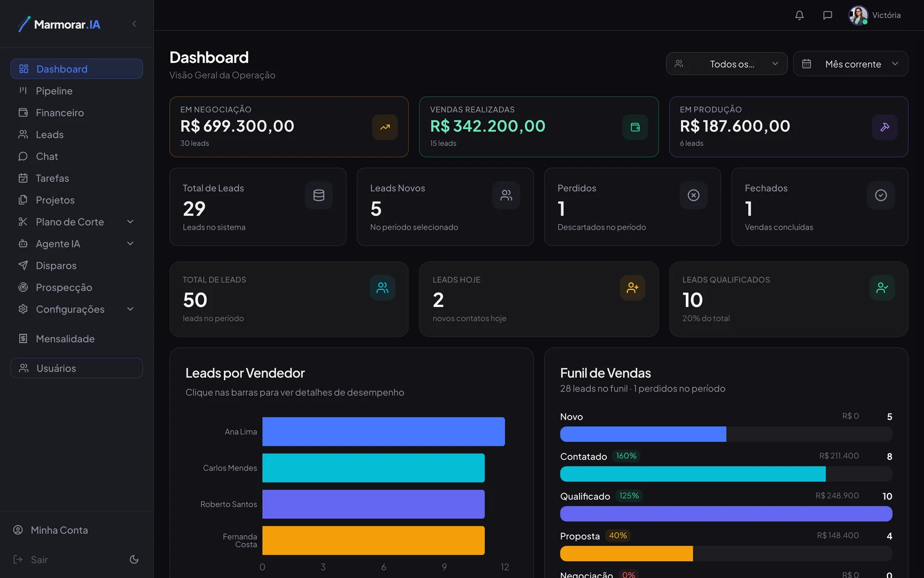
Task: Click the checkmark icon in Fechados card
Action: point(881,195)
